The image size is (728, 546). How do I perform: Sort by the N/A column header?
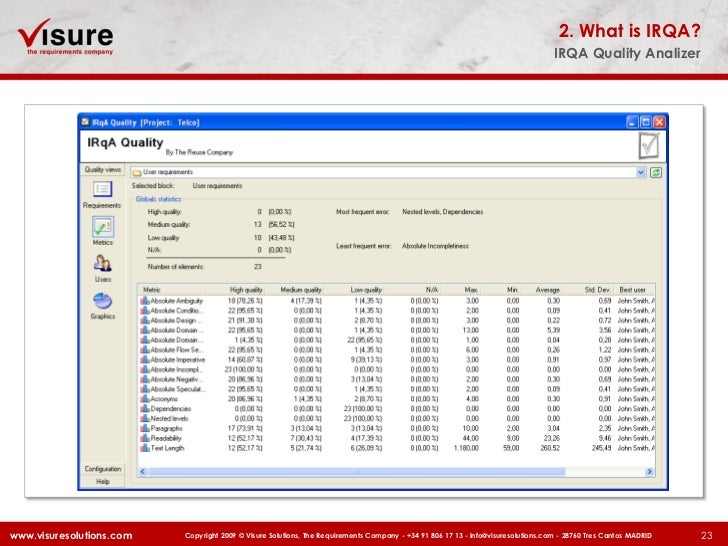click(412, 290)
